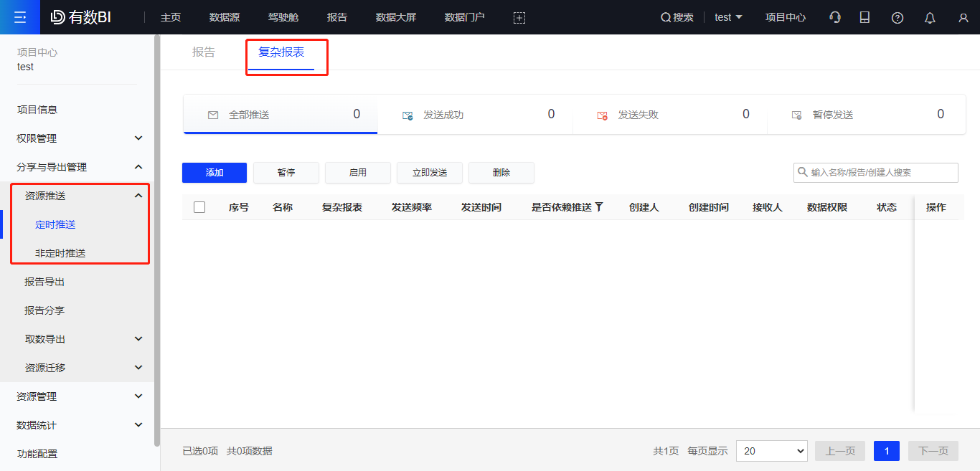Open the help question-mark icon
This screenshot has width=980, height=471.
[x=897, y=16]
